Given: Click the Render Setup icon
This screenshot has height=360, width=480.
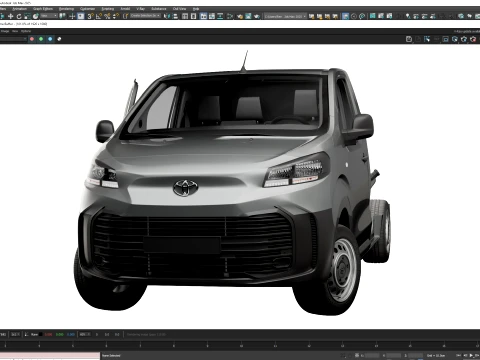Looking at the screenshot, I should click(240, 16).
